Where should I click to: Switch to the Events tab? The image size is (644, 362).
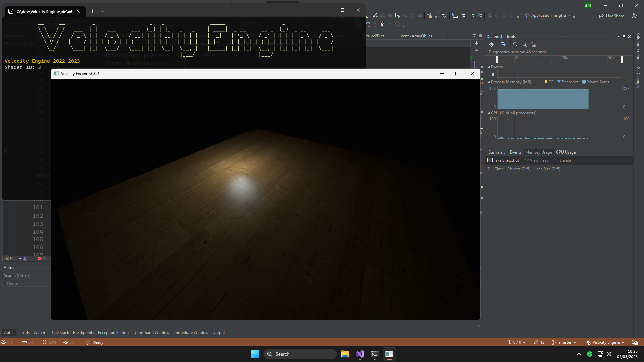pos(516,152)
